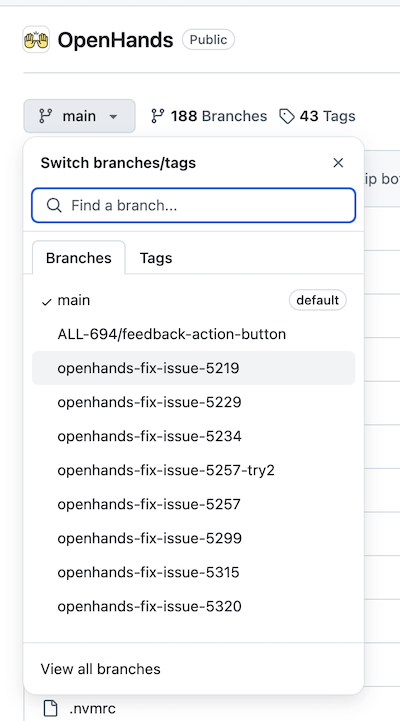Click the git branch icon in main button
Viewport: 400px width, 721px height.
[45, 116]
